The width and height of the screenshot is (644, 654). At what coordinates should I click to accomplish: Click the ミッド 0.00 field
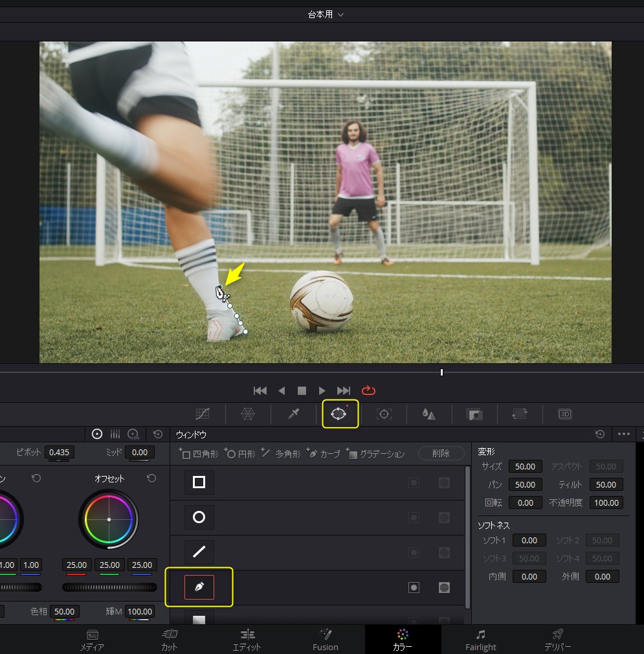tap(140, 453)
